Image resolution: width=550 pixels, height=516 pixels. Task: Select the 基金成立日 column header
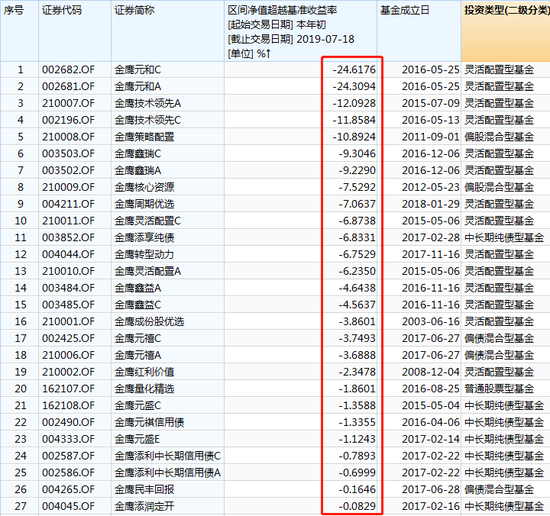pyautogui.click(x=419, y=31)
